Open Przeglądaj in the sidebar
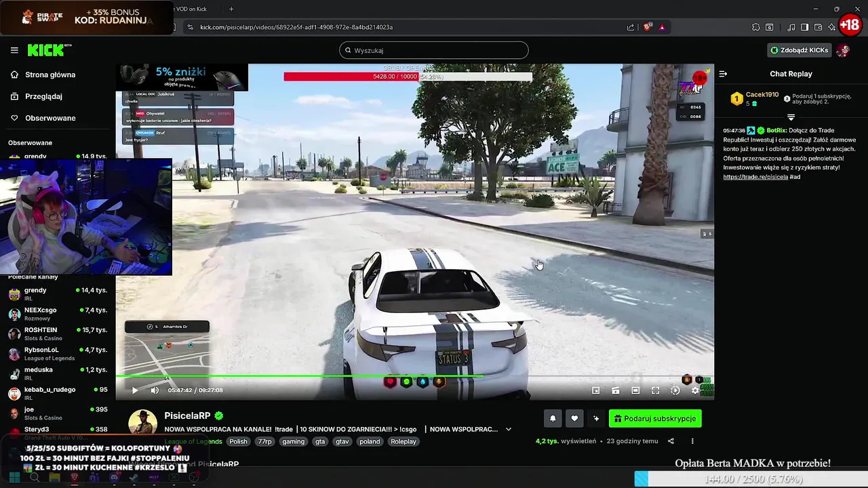The image size is (868, 488). (x=43, y=96)
